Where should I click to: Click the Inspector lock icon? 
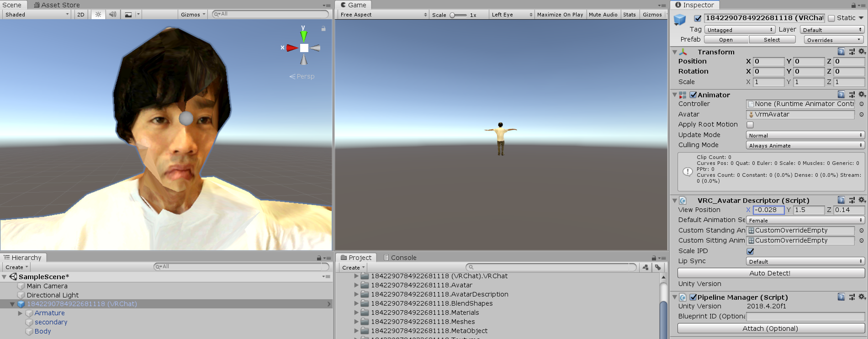853,5
